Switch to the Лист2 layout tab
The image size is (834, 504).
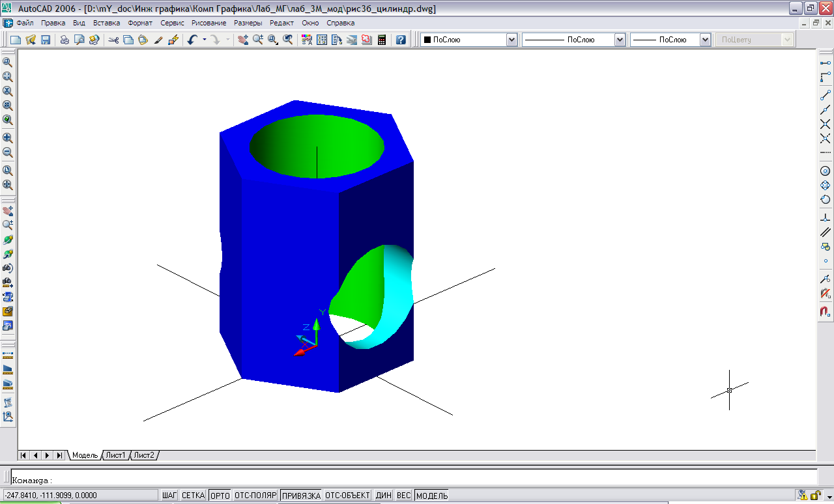point(145,455)
